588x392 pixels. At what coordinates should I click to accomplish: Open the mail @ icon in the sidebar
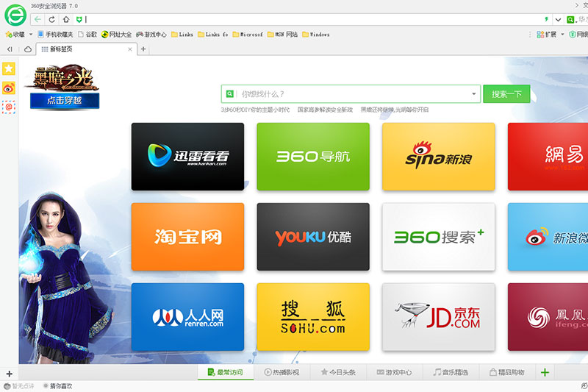(x=9, y=107)
